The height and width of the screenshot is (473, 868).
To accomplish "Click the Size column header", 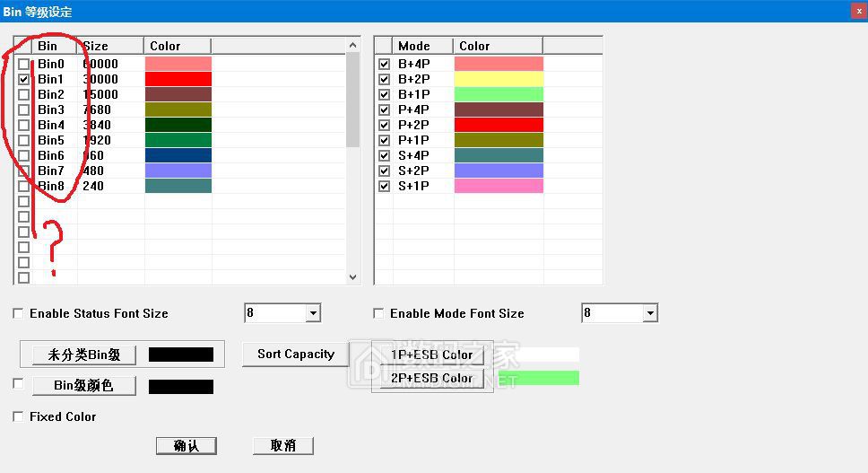I will tap(110, 46).
